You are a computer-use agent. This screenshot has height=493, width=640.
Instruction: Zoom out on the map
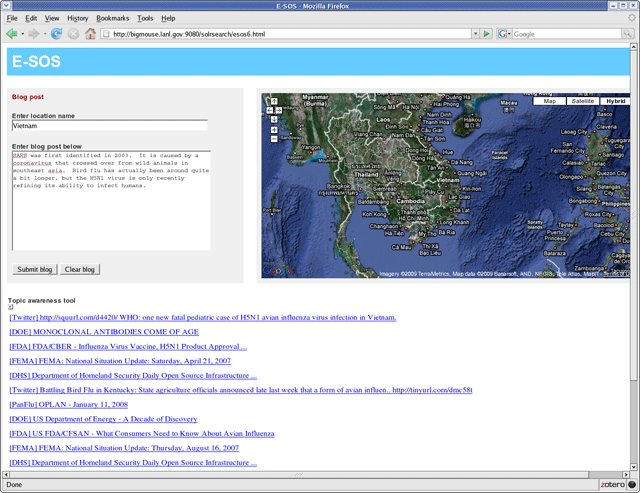274,139
